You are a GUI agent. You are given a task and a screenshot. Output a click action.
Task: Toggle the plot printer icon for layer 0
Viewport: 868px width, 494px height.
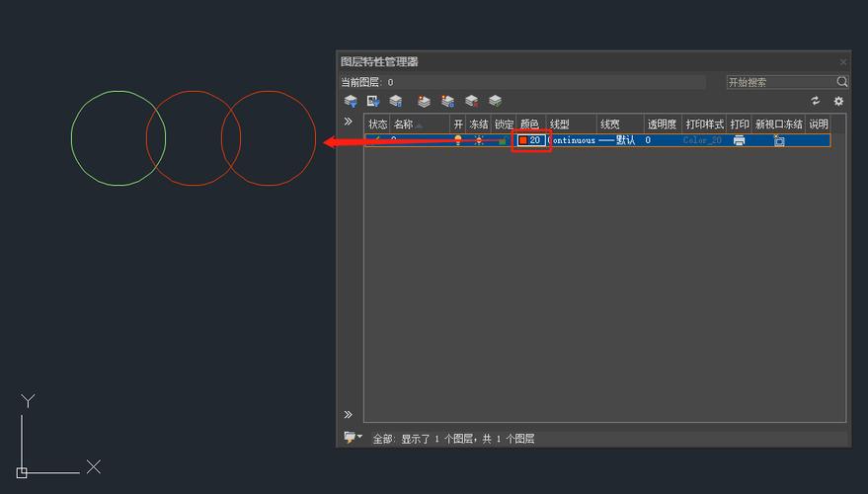pyautogui.click(x=739, y=140)
